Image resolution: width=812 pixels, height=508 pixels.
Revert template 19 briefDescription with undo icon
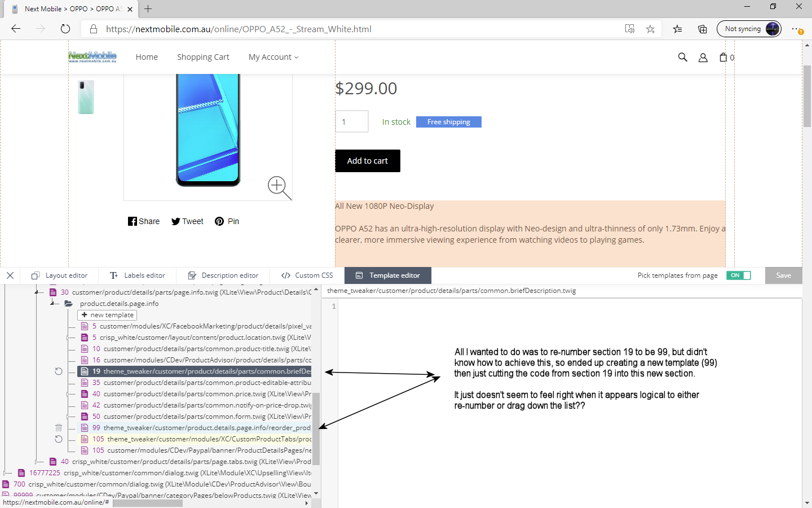coord(59,371)
